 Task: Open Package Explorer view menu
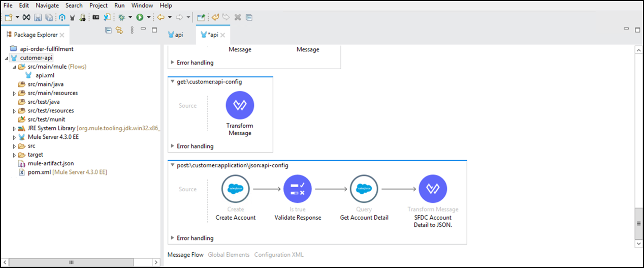coord(132,30)
